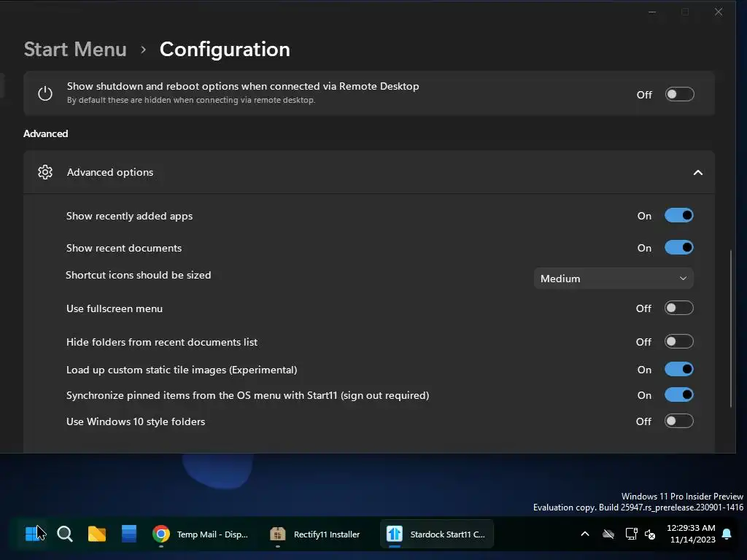The height and width of the screenshot is (560, 747).
Task: Switch to Chrome Temp Mail window
Action: pyautogui.click(x=201, y=534)
